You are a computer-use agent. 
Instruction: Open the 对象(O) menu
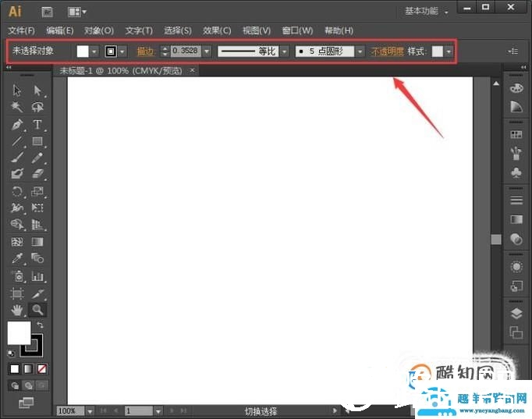click(99, 31)
